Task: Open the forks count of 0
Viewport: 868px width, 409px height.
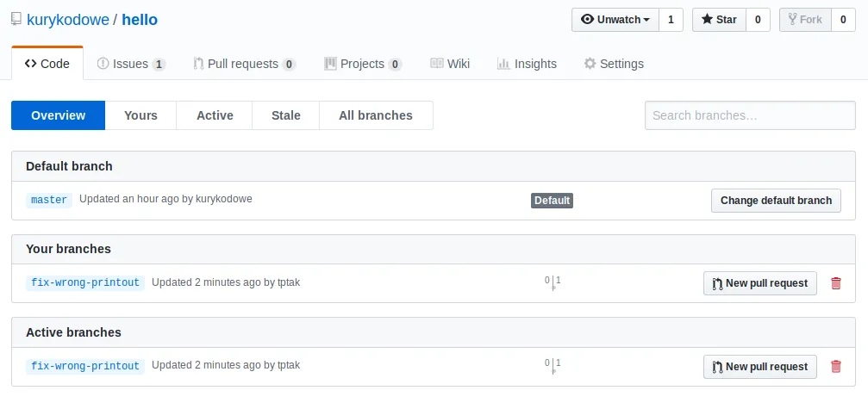Action: [x=843, y=20]
